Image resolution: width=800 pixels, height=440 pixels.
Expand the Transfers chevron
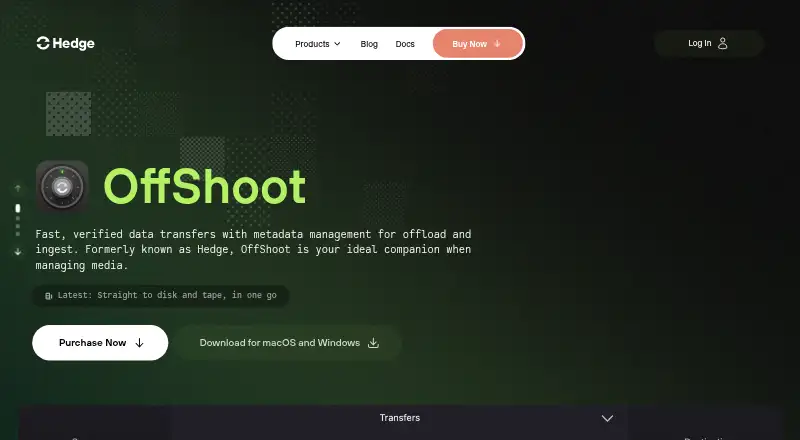click(607, 419)
